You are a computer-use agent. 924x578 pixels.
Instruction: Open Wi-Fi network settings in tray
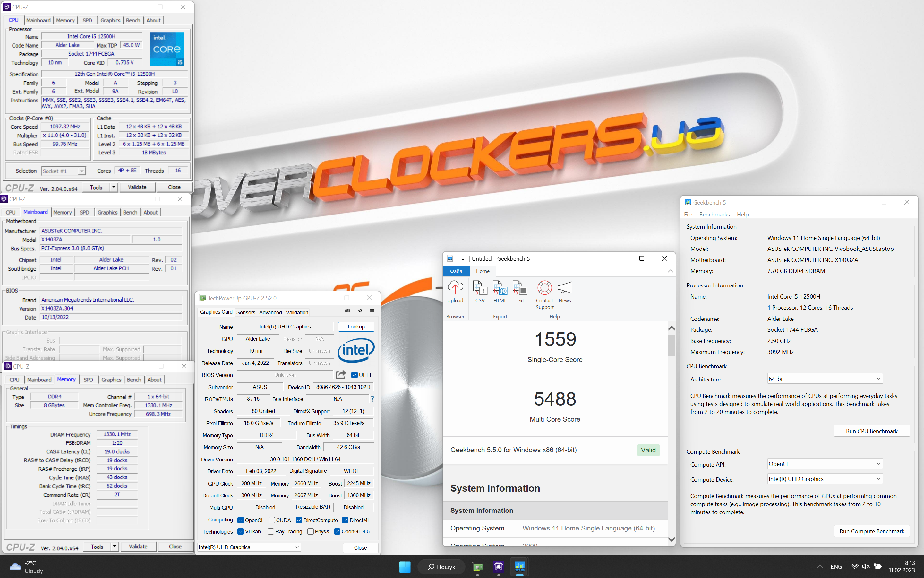tap(854, 566)
